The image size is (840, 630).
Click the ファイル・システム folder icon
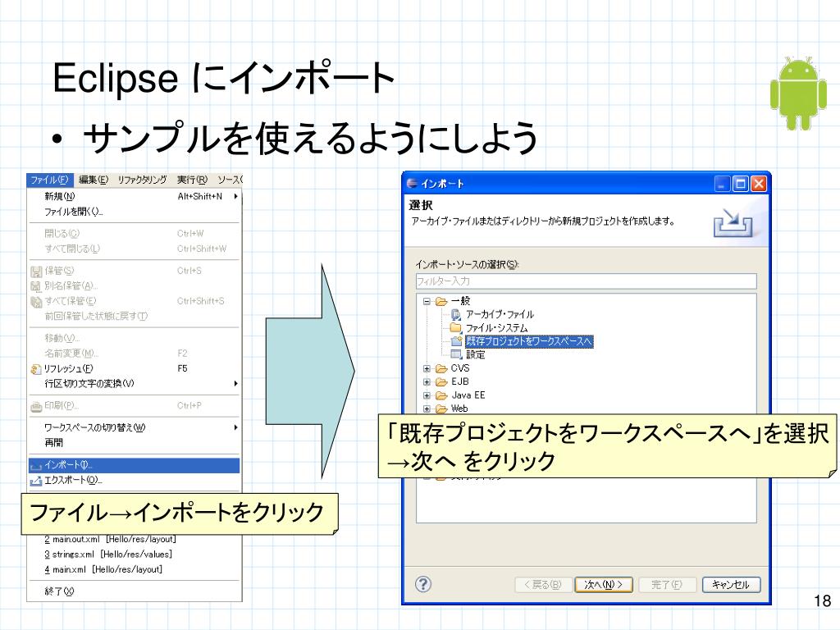coord(456,327)
